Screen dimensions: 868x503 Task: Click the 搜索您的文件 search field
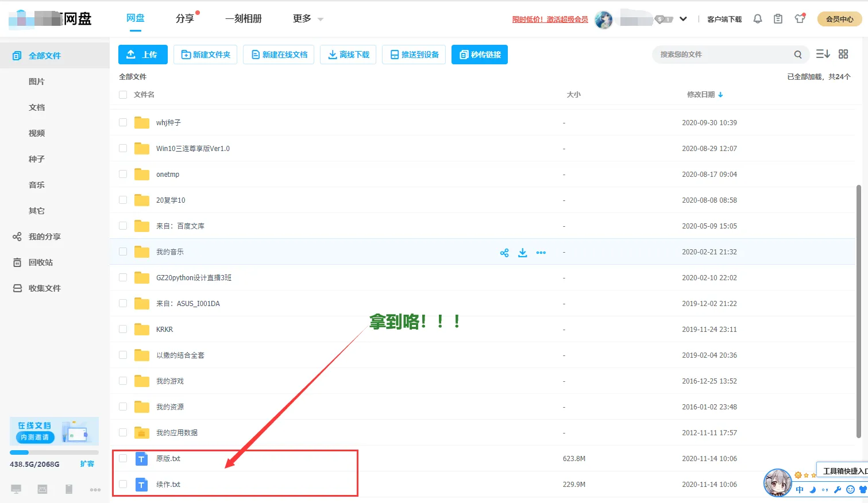click(x=721, y=55)
